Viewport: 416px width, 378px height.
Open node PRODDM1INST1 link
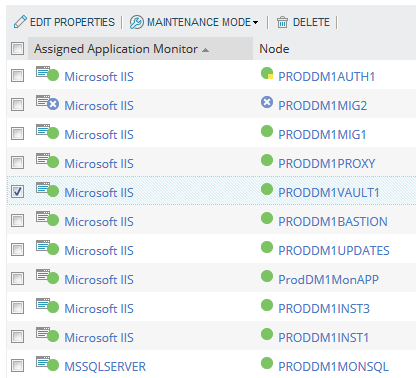[x=324, y=338]
